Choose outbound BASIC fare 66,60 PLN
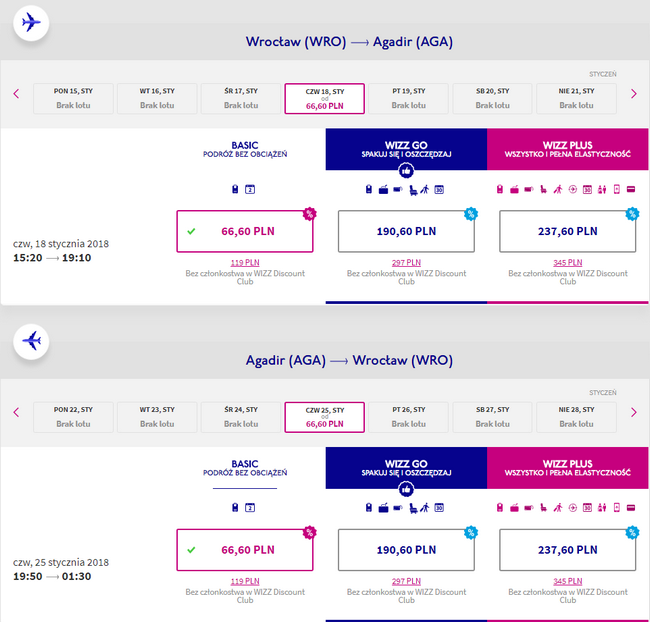 coord(245,231)
